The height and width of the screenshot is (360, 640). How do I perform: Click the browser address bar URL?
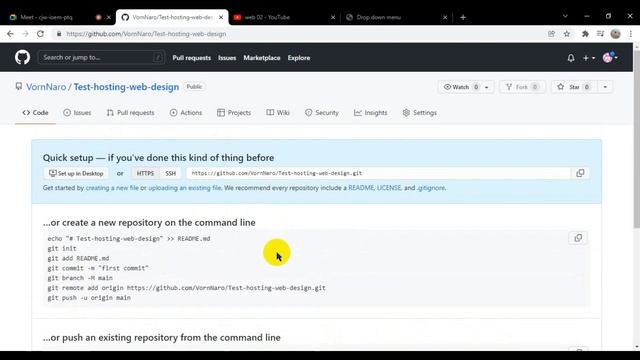146,34
